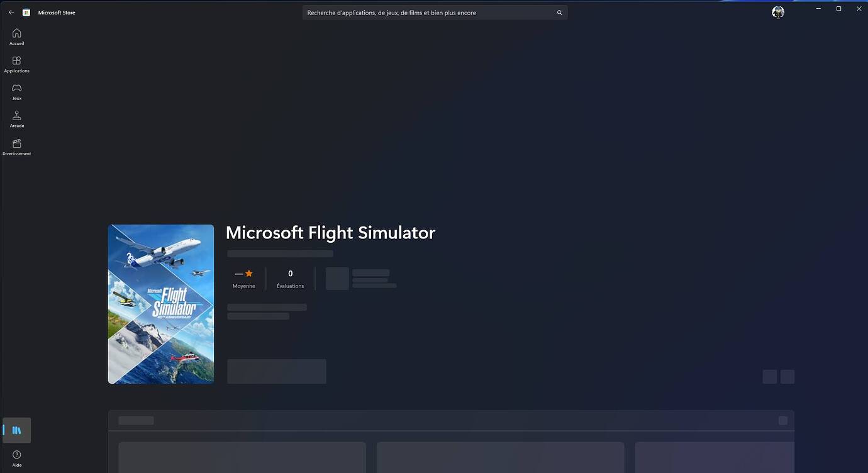Click the Microsoft Store logo icon
The width and height of the screenshot is (868, 473).
(x=26, y=12)
